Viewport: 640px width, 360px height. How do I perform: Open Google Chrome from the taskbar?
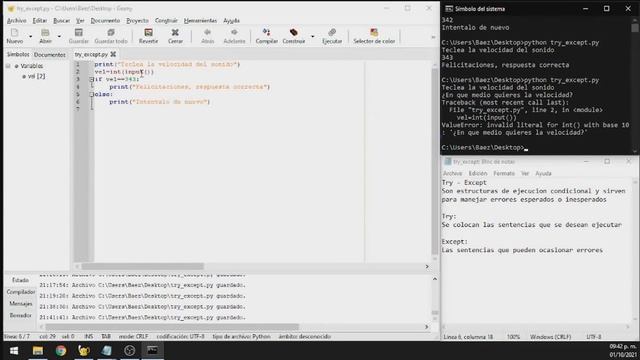pyautogui.click(x=61, y=351)
